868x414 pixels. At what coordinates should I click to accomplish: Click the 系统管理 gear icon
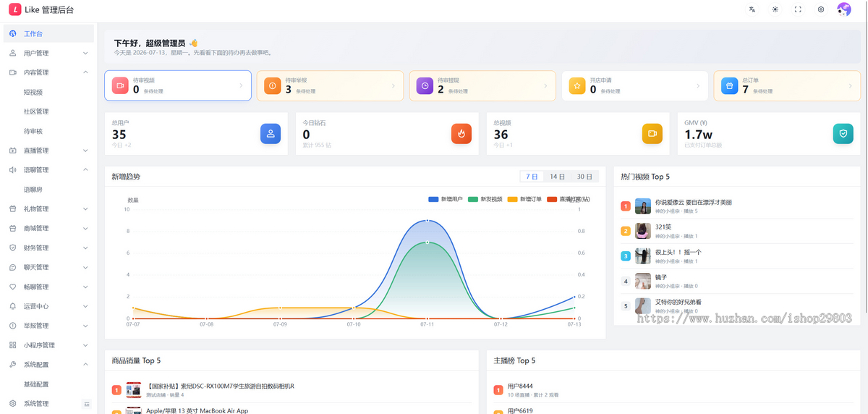pos(13,403)
